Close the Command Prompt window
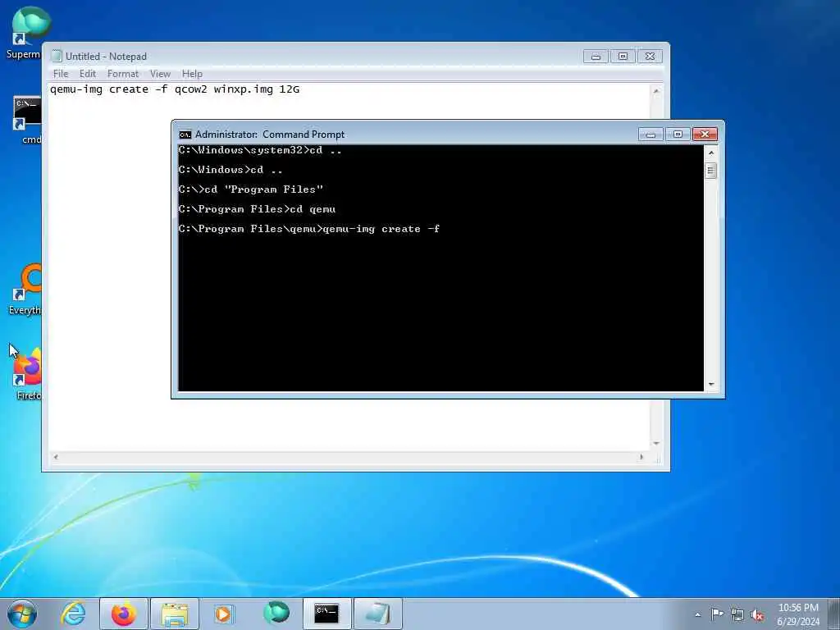 coord(705,135)
